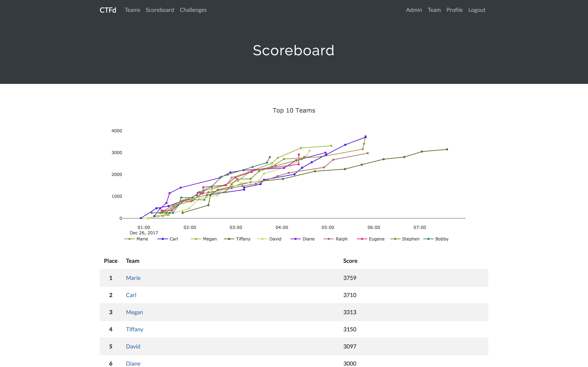Click the Marie team link
The width and height of the screenshot is (588, 367).
click(133, 278)
